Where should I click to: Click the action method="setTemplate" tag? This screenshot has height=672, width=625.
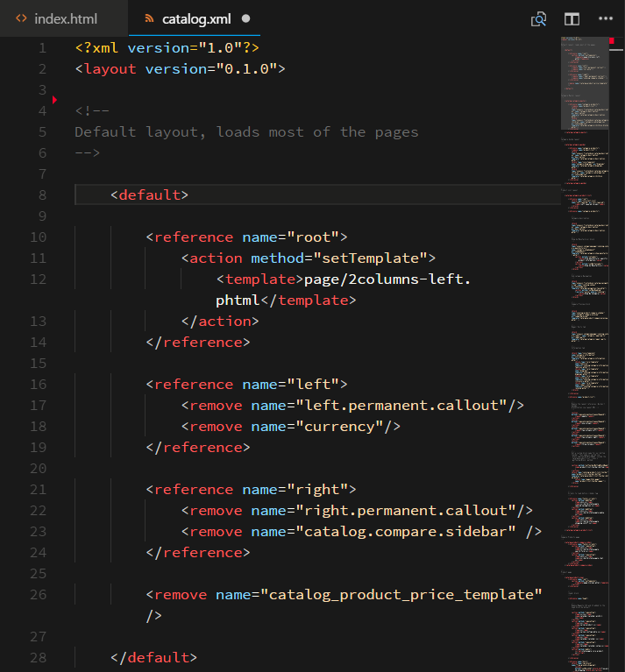coord(309,258)
